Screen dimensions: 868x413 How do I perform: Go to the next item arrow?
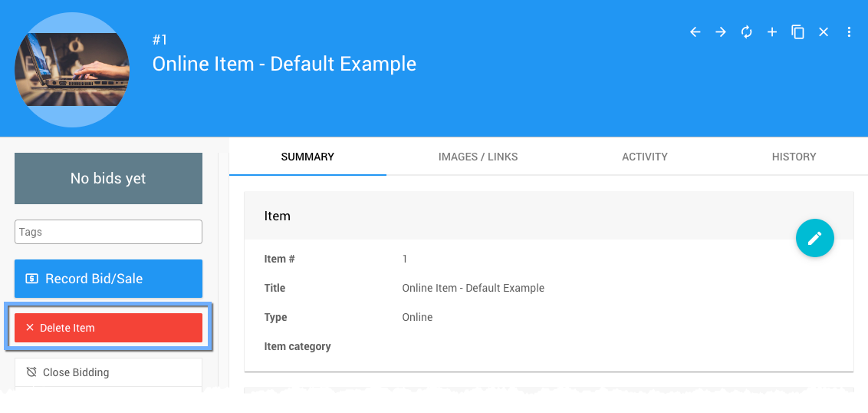[721, 32]
